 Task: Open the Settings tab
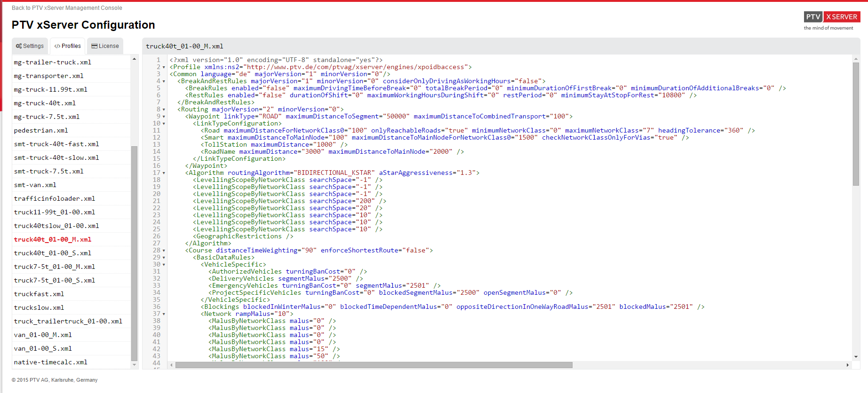tap(30, 46)
